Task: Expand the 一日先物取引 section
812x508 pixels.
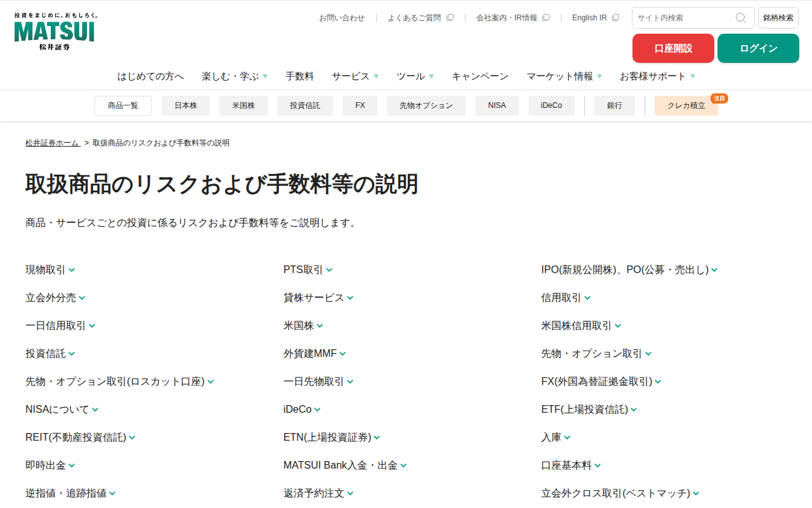Action: point(318,382)
